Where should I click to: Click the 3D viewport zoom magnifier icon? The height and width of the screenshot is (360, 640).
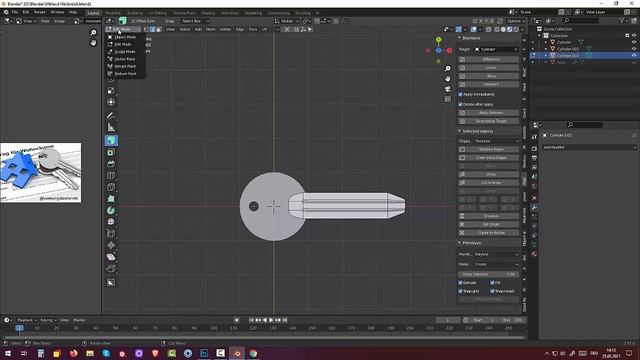pyautogui.click(x=448, y=69)
